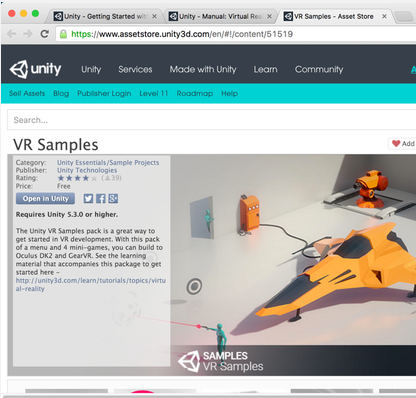Open the Blog link
Screen dimensions: 416x398
pyautogui.click(x=61, y=93)
